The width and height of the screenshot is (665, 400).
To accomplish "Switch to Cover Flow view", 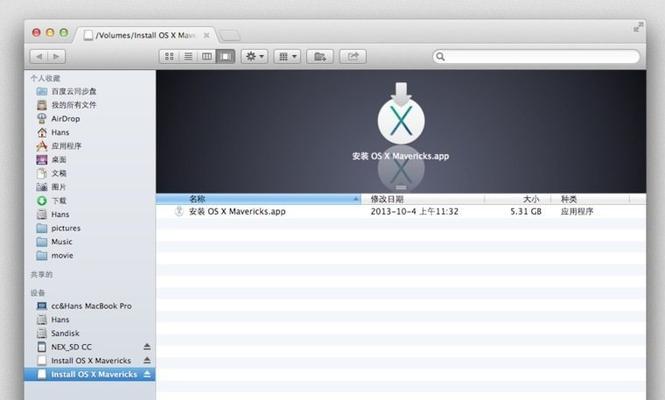I will coord(226,56).
